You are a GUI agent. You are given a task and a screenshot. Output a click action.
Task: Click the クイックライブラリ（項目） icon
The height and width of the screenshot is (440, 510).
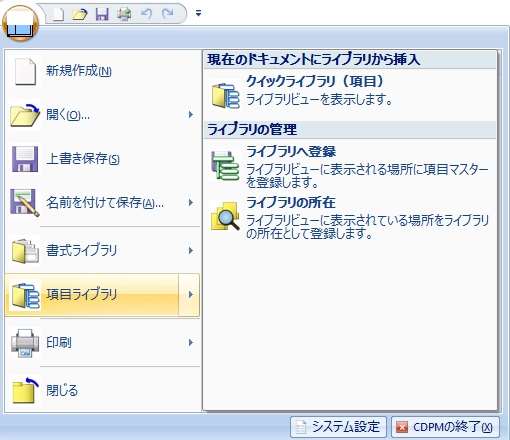click(x=226, y=95)
